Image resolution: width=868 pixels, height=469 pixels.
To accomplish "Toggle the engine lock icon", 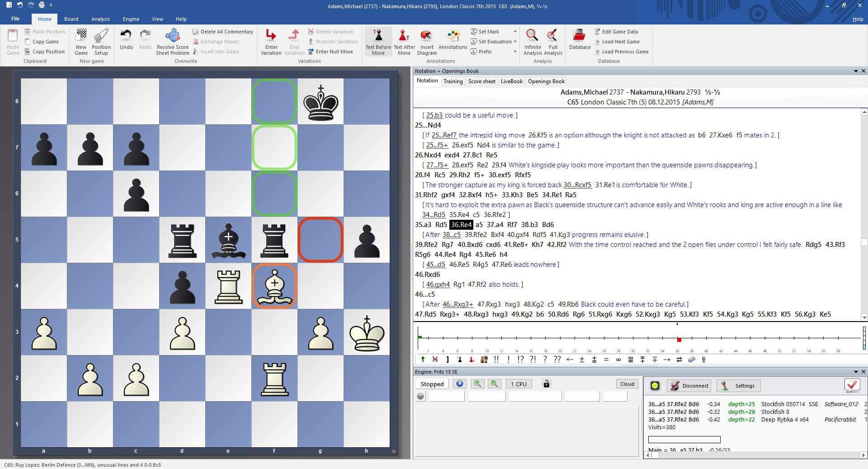I will pyautogui.click(x=546, y=384).
